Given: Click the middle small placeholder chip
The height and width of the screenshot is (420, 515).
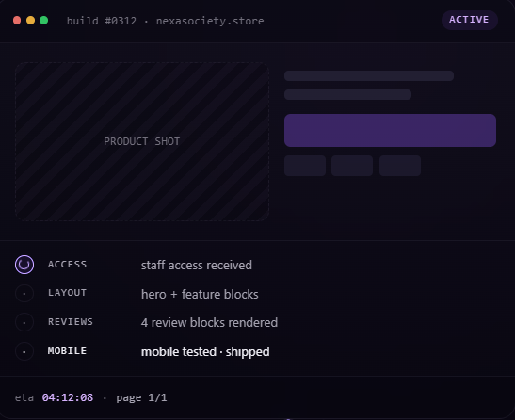Looking at the screenshot, I should [x=352, y=166].
